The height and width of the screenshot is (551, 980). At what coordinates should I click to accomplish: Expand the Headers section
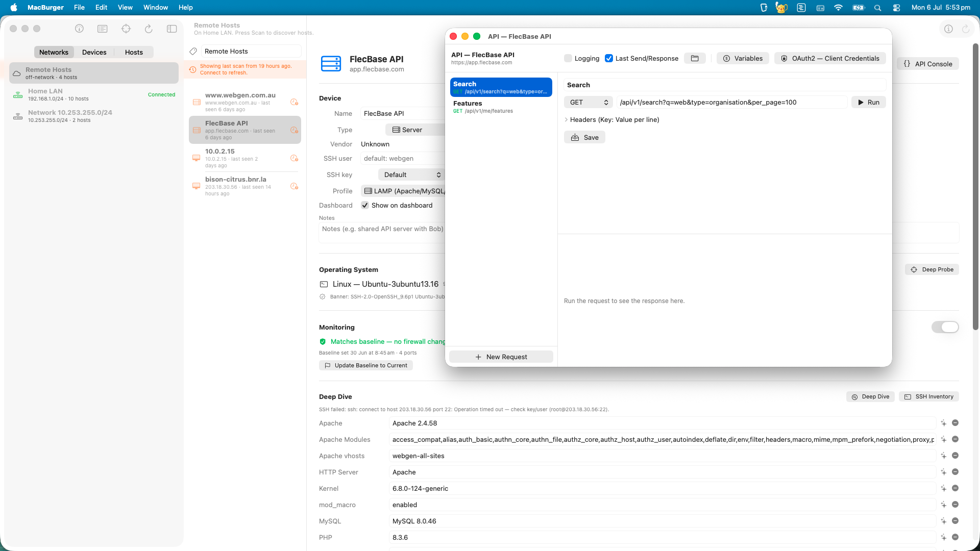point(567,119)
